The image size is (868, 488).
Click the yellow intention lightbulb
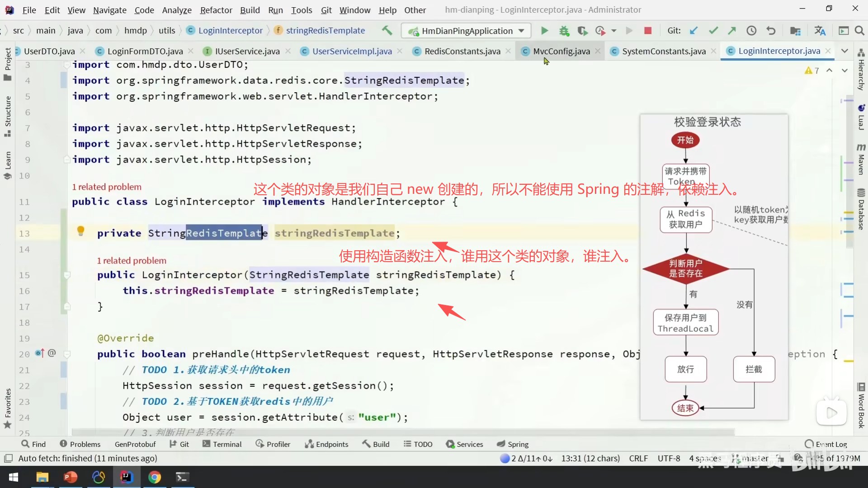pyautogui.click(x=80, y=231)
